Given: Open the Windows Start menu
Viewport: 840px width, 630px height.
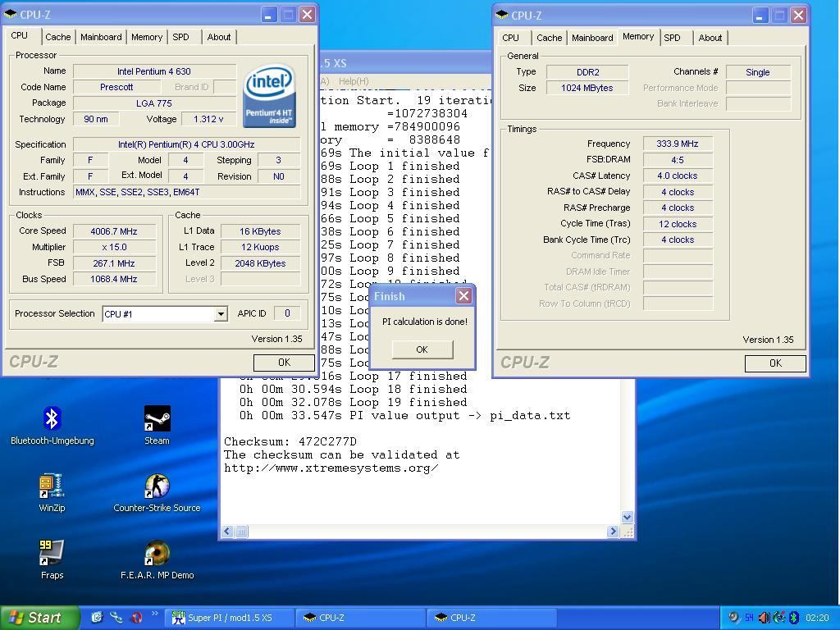Looking at the screenshot, I should (39, 618).
